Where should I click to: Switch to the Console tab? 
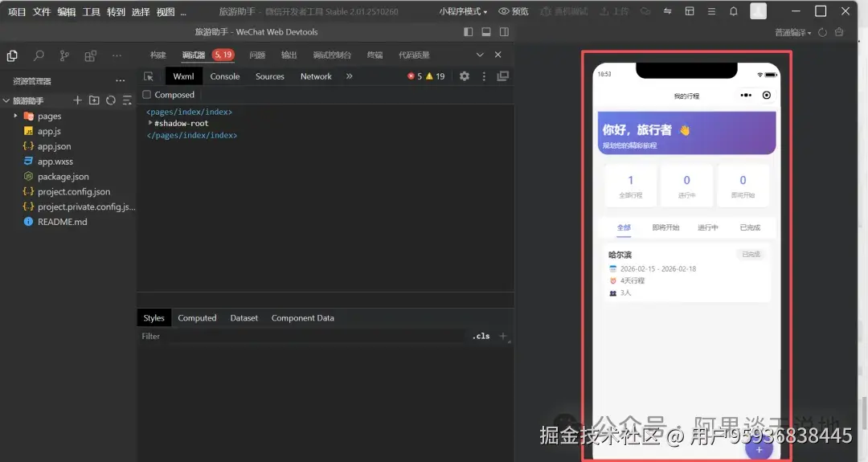(x=225, y=76)
